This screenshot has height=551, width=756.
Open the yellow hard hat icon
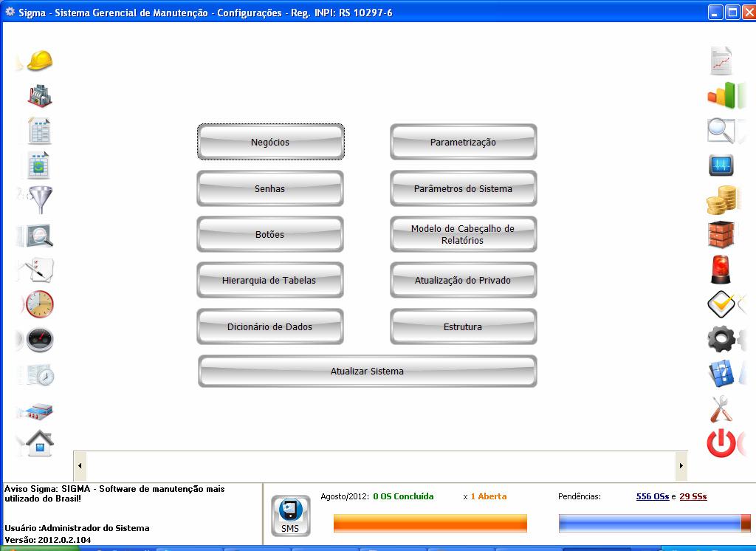40,61
